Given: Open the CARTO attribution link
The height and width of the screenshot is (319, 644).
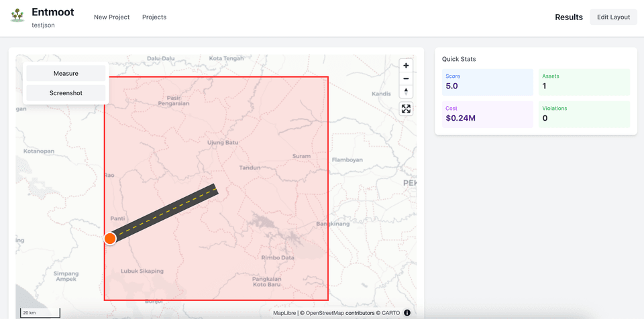Looking at the screenshot, I should pyautogui.click(x=390, y=313).
